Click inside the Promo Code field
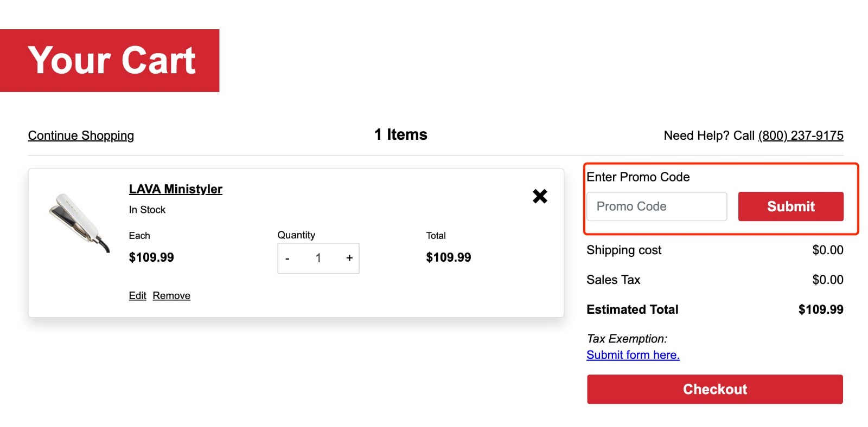This screenshot has height=427, width=868. point(656,206)
